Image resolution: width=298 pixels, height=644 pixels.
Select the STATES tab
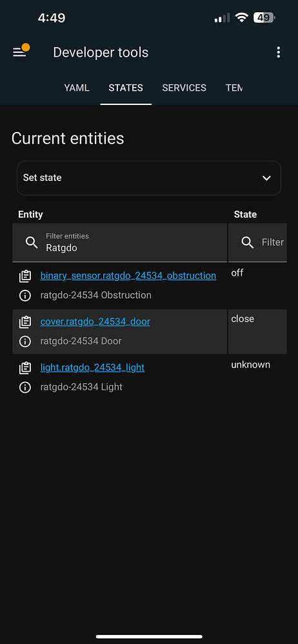pyautogui.click(x=126, y=88)
